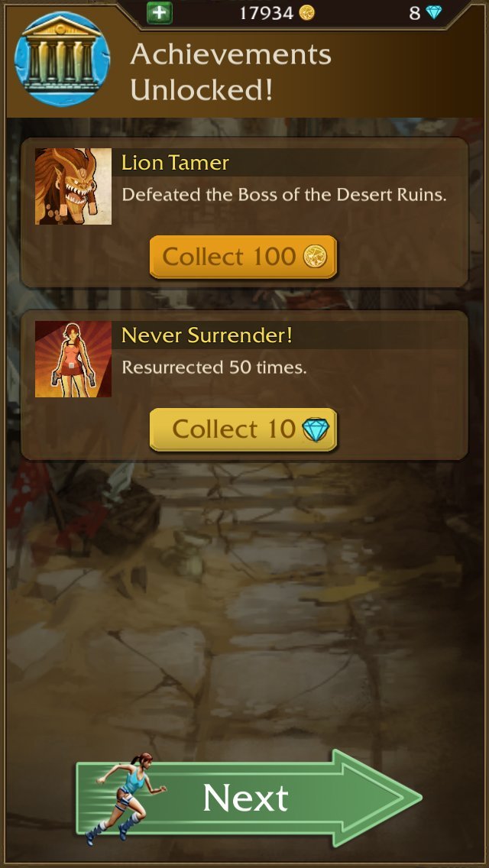Tap the Resurrected 50 times description
The image size is (489, 868).
coord(214,367)
